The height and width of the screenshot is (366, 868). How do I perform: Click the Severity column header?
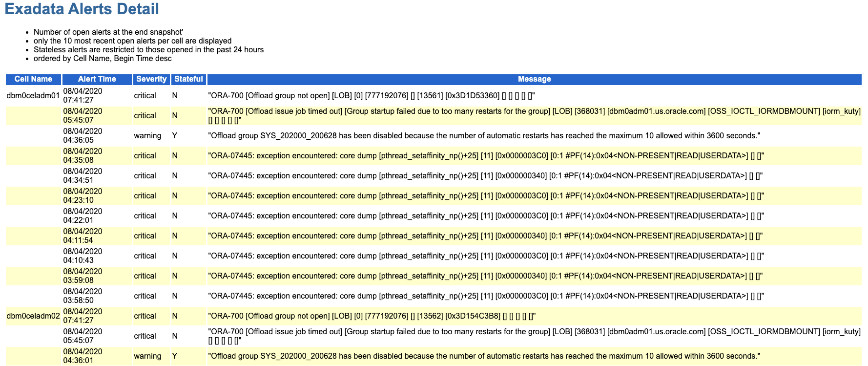click(x=151, y=79)
